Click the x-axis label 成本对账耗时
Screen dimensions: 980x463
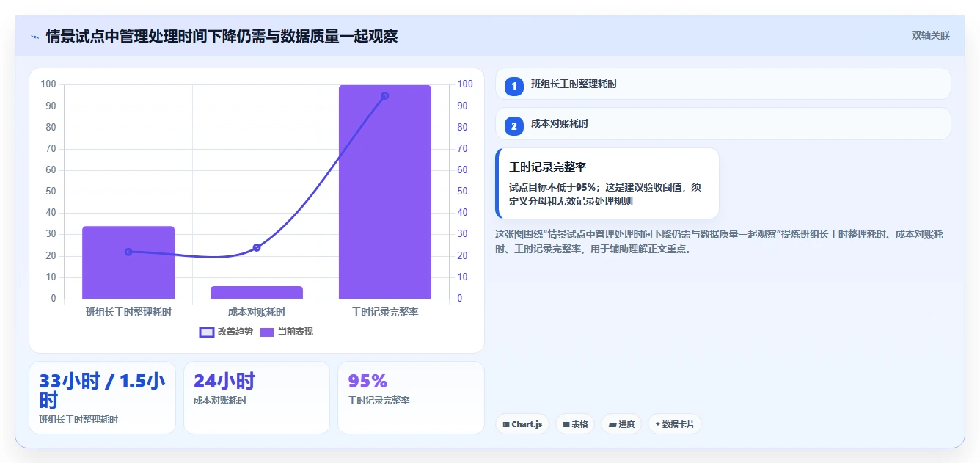coord(257,312)
